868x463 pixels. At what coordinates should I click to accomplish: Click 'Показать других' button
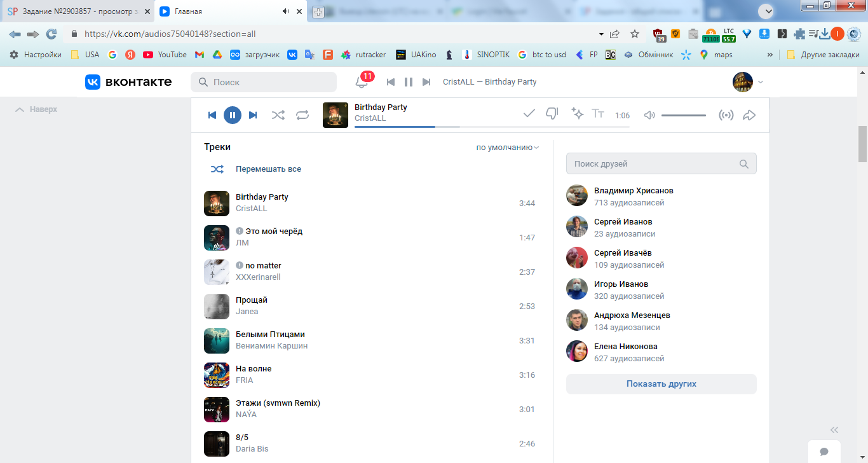coord(661,384)
